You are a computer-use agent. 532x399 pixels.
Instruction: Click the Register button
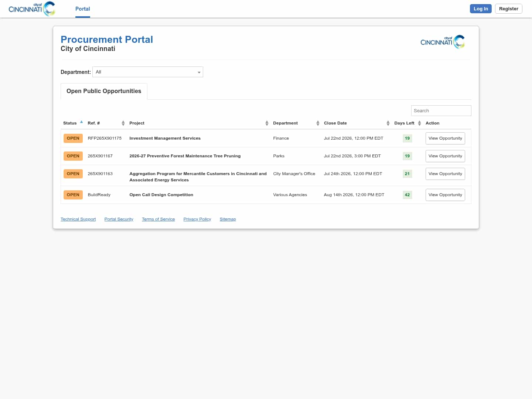coord(509,9)
